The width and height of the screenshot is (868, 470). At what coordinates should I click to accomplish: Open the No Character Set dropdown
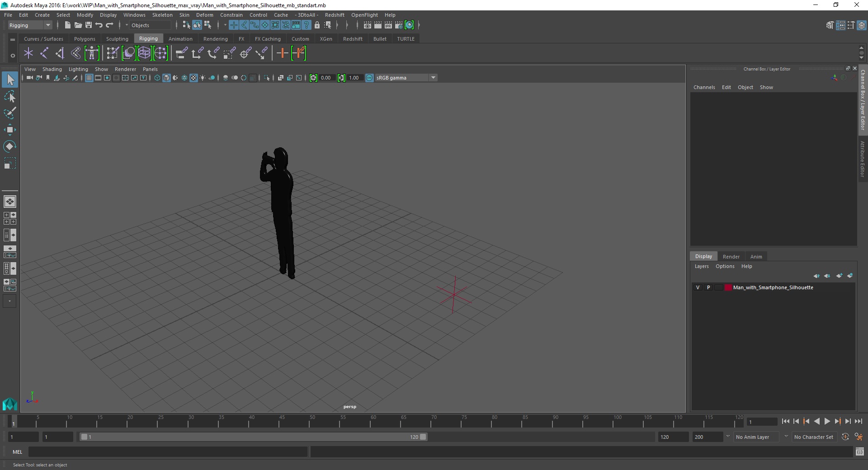814,437
